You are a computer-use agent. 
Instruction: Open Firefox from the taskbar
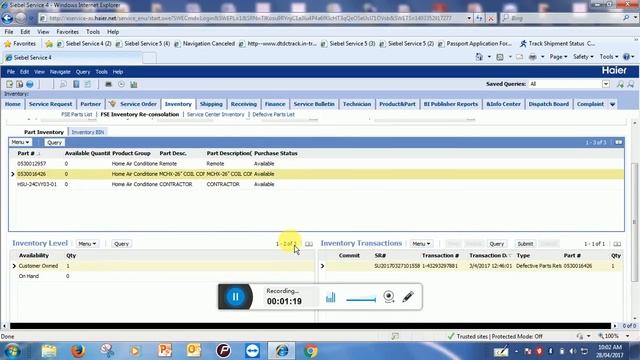pos(78,351)
